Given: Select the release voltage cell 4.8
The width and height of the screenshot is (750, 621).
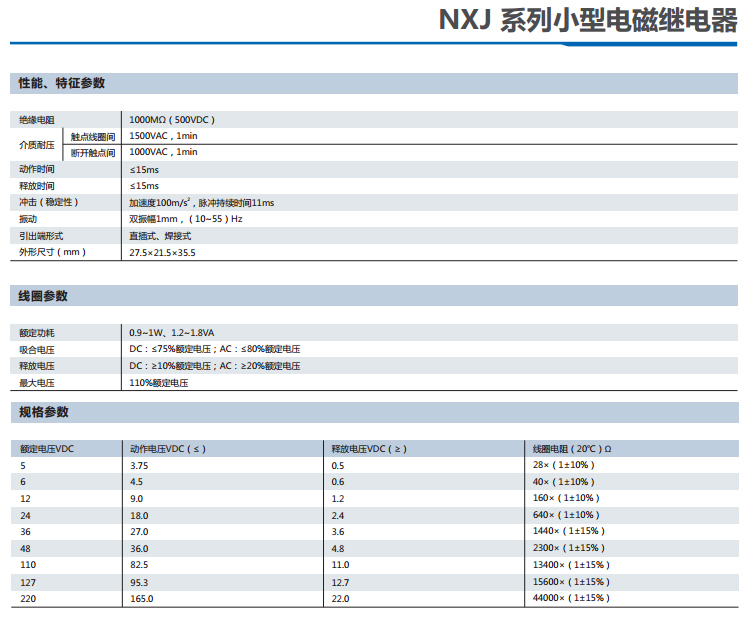Looking at the screenshot, I should [338, 549].
